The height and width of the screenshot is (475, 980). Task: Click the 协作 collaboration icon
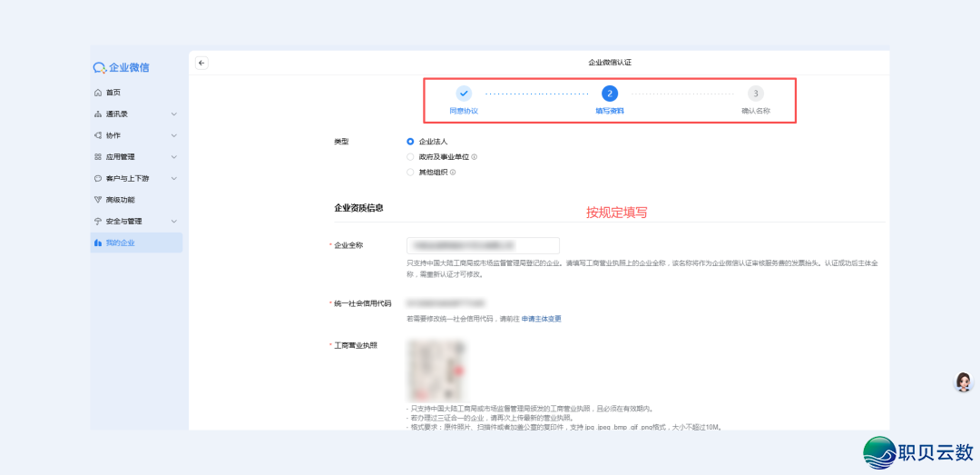click(97, 135)
